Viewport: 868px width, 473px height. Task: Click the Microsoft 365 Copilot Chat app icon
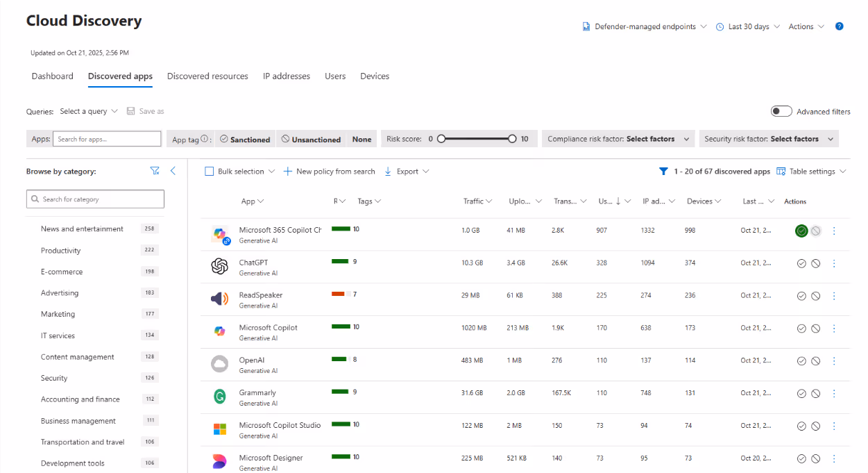click(220, 234)
